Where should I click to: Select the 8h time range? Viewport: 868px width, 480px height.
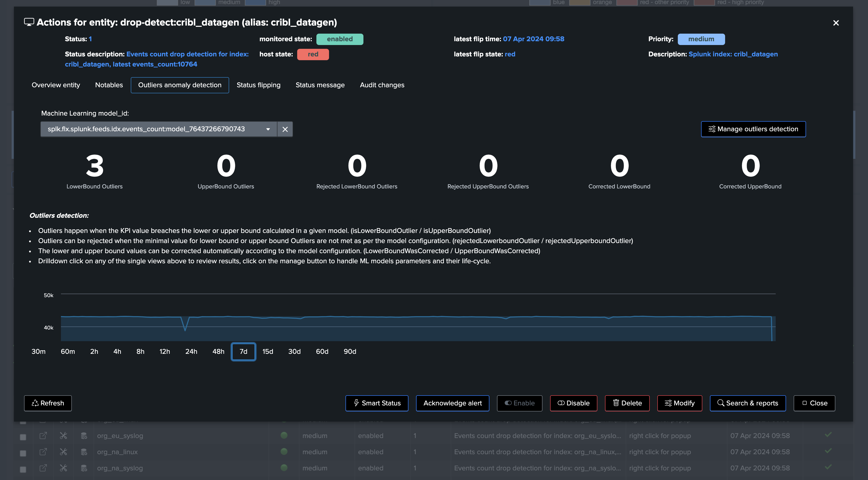pos(141,351)
